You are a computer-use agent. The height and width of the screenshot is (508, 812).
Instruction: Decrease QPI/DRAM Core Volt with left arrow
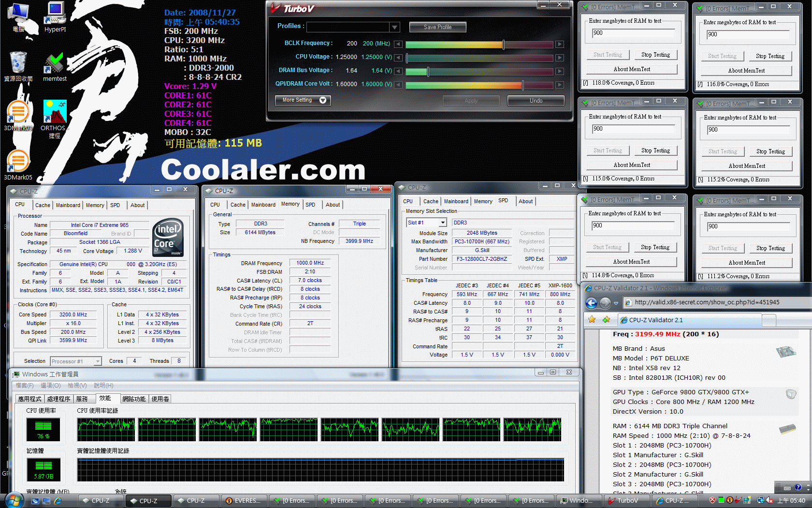pos(398,85)
